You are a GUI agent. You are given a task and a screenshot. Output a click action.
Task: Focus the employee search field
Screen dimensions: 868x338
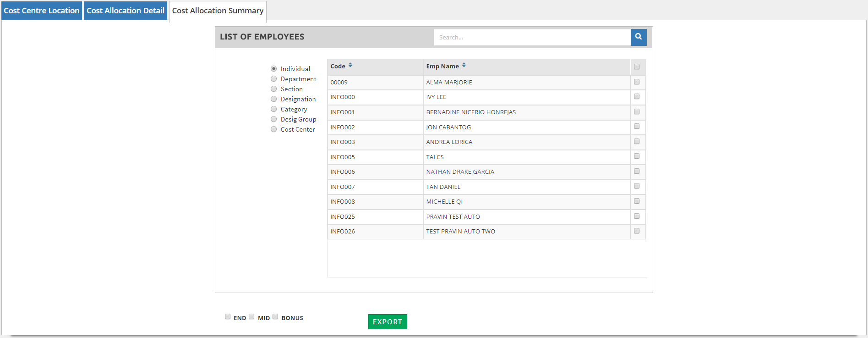click(532, 37)
